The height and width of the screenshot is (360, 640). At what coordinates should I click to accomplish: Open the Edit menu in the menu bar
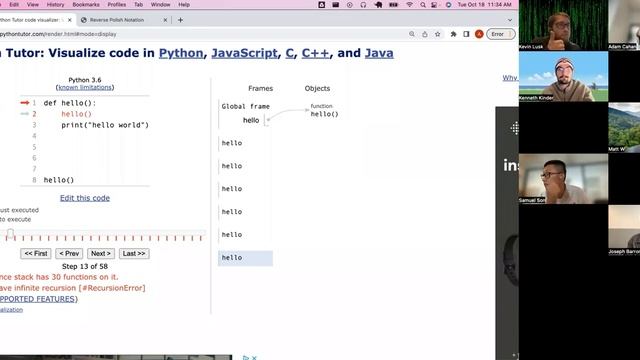(x=14, y=4)
